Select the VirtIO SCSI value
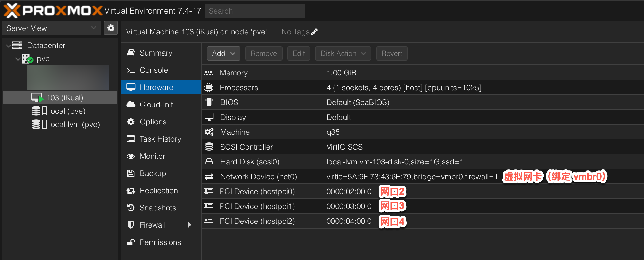The width and height of the screenshot is (644, 260). tap(345, 147)
